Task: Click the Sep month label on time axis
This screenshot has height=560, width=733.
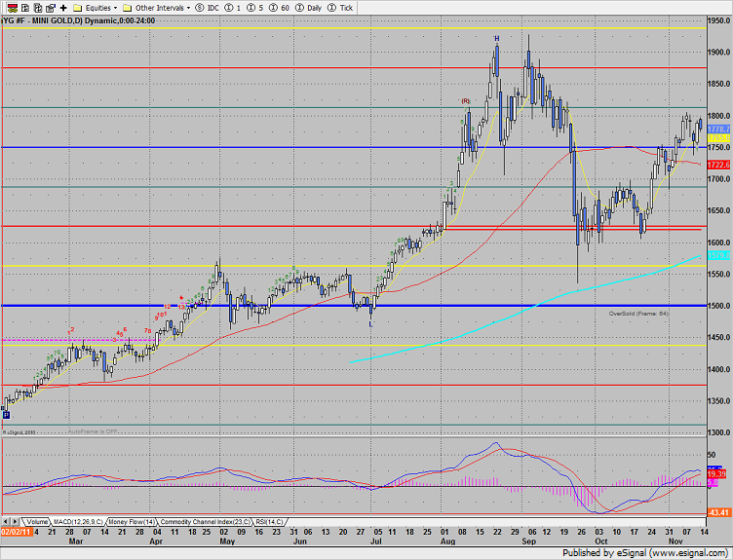Action: point(528,541)
